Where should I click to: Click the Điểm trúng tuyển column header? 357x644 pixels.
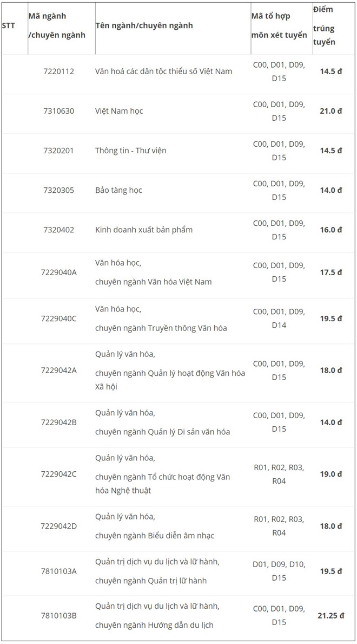pos(324,25)
